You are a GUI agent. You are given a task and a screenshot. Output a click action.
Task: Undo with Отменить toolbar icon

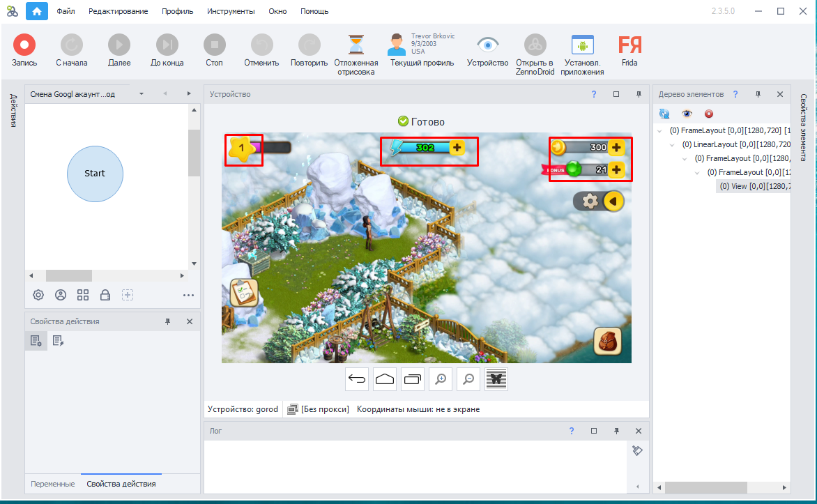pos(261,45)
